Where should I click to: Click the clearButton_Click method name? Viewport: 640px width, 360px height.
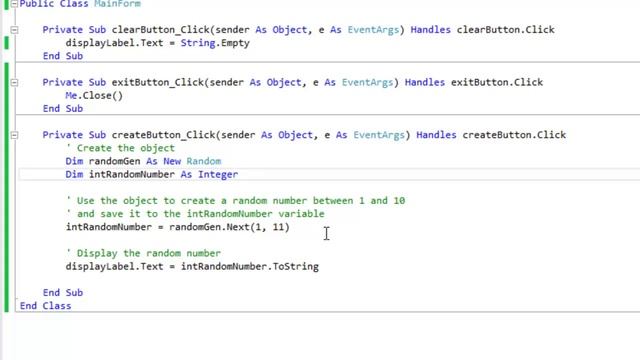point(161,30)
